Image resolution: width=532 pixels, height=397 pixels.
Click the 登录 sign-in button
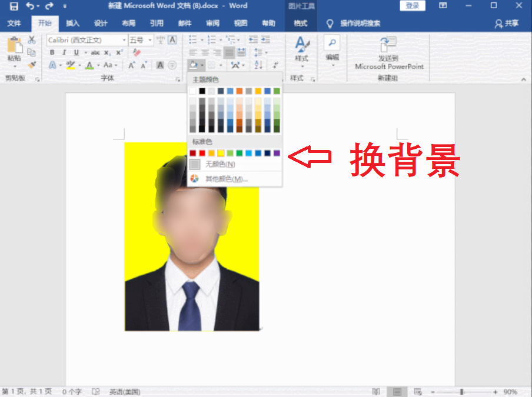pyautogui.click(x=412, y=6)
